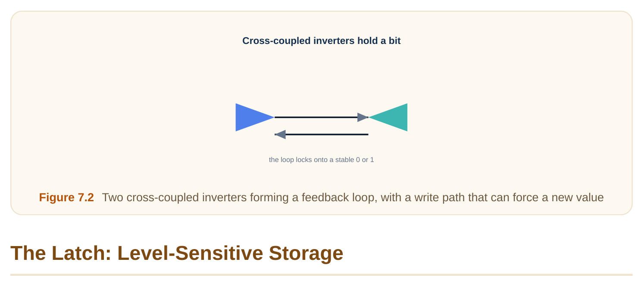Select the 'Cross-coupled inverters hold a bit' title
The width and height of the screenshot is (644, 287).
click(x=322, y=41)
